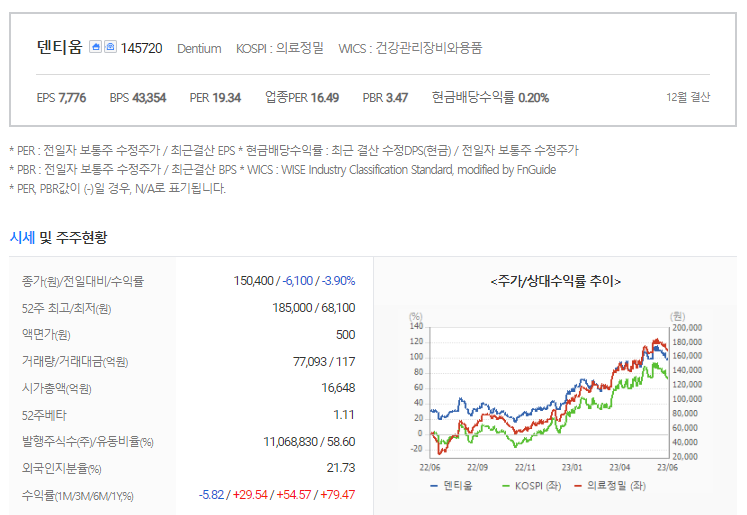Click BPS 43,354 value

(138, 98)
